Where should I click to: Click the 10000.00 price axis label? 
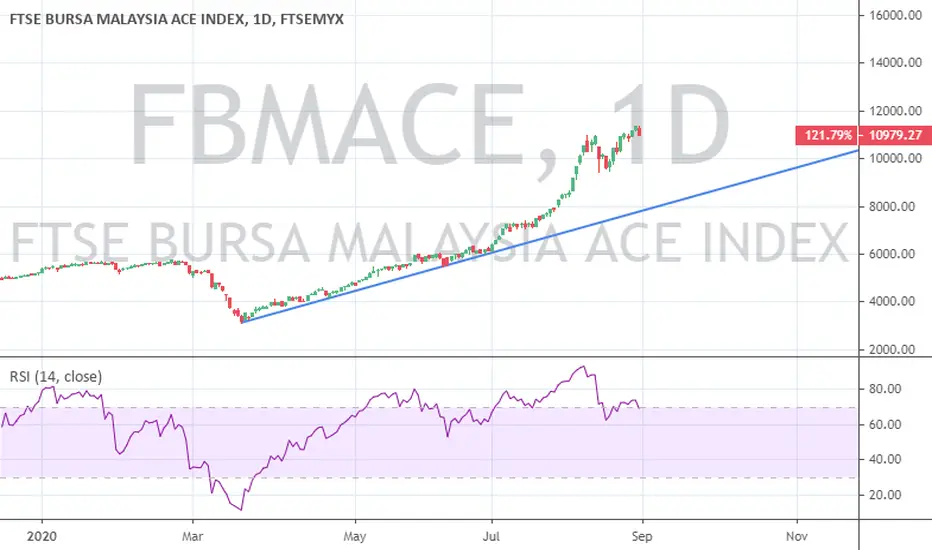coord(895,158)
